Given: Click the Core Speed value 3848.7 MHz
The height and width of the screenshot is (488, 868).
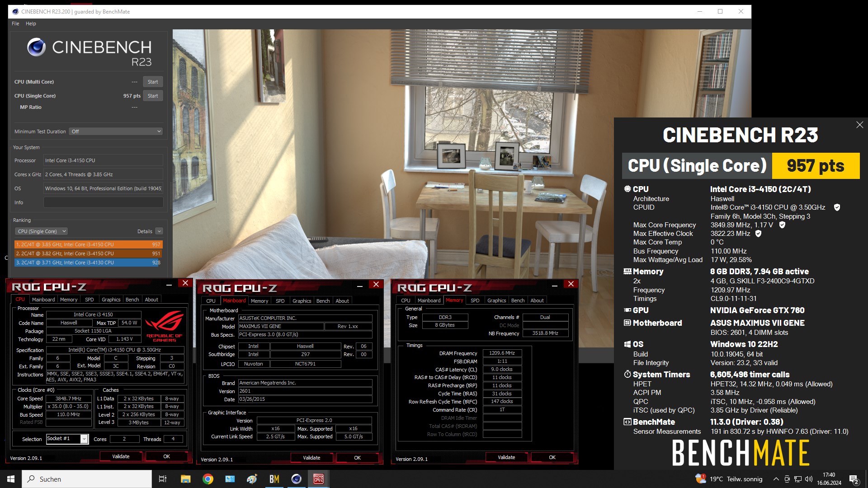Looking at the screenshot, I should point(68,399).
